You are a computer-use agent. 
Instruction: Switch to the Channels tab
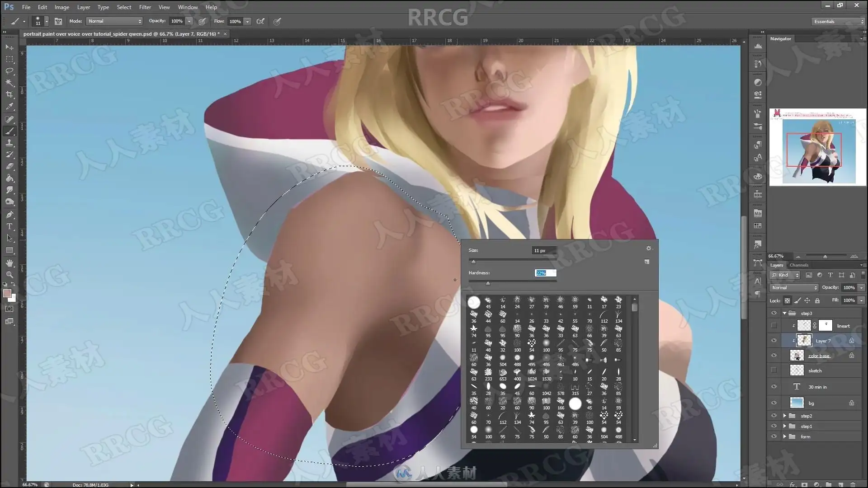(x=799, y=265)
